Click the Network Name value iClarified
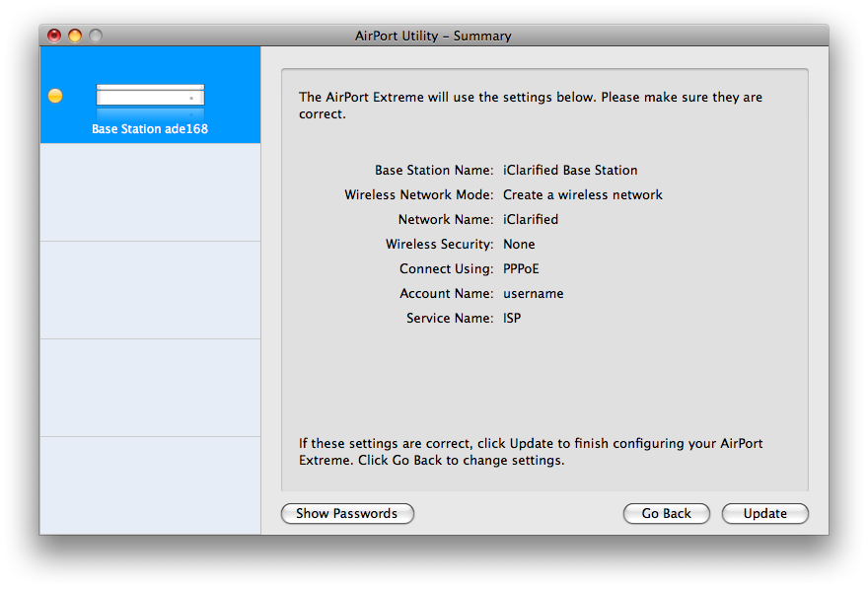Viewport: 868px width, 589px height. point(531,219)
